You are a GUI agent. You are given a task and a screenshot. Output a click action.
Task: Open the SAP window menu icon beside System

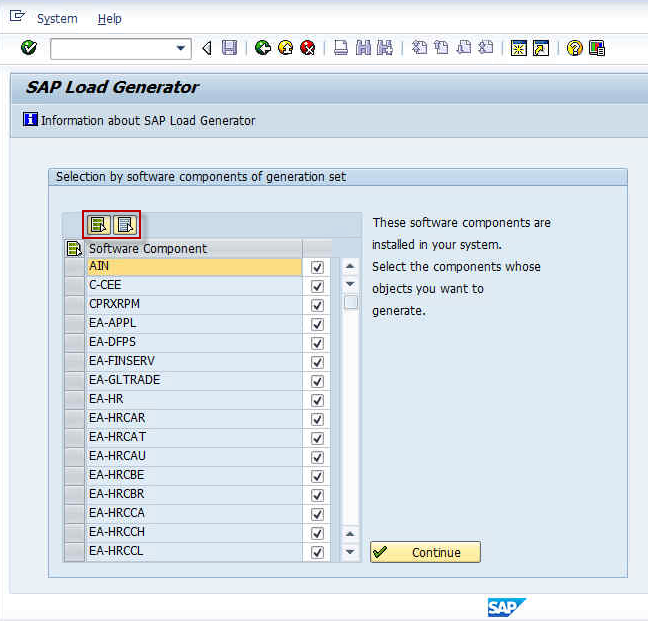point(17,17)
